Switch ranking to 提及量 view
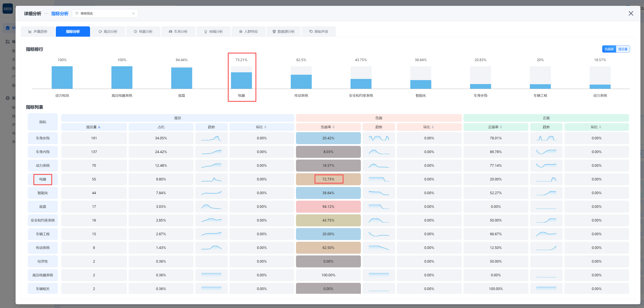644x308 pixels. 623,49
